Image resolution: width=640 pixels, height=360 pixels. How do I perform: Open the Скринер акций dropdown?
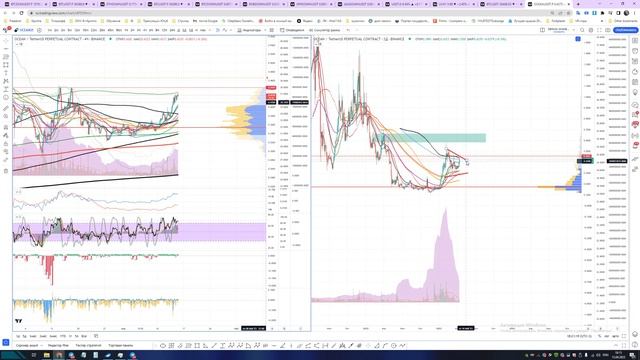(x=29, y=346)
